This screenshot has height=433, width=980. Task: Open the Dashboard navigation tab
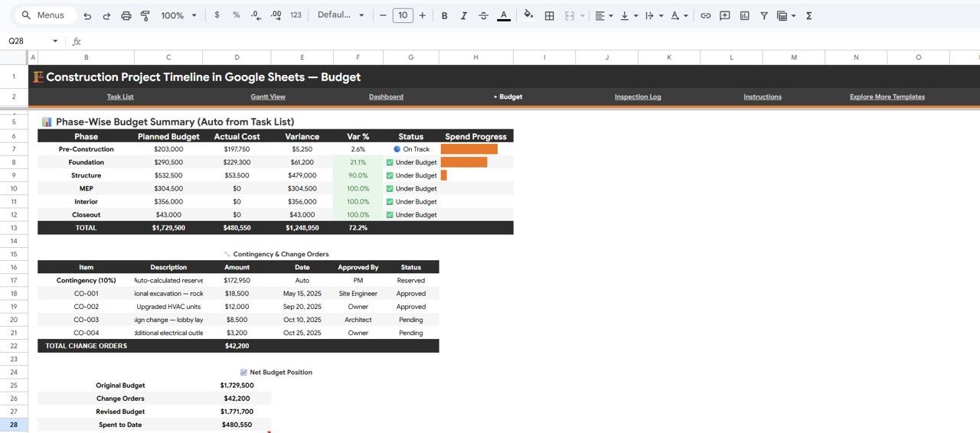point(386,97)
